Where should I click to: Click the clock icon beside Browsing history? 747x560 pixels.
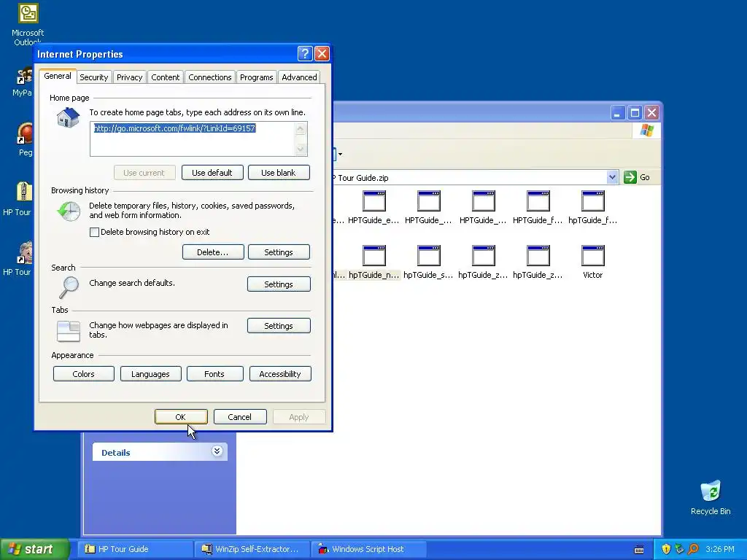(x=69, y=211)
